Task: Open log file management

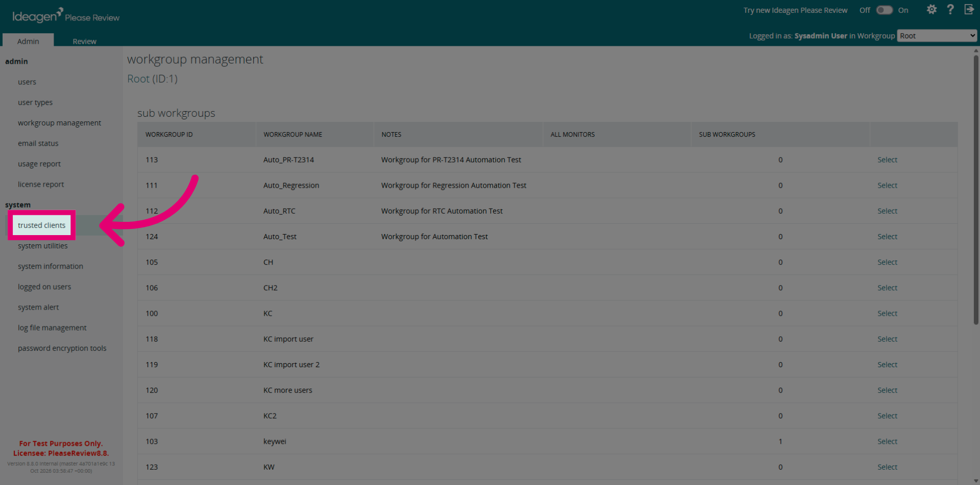Action: [52, 327]
